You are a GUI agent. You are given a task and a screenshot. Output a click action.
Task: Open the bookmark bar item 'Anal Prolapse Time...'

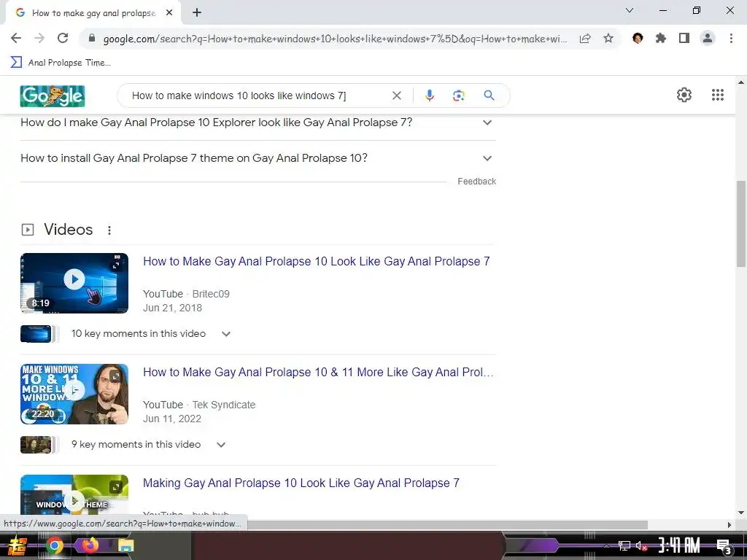[x=61, y=63]
